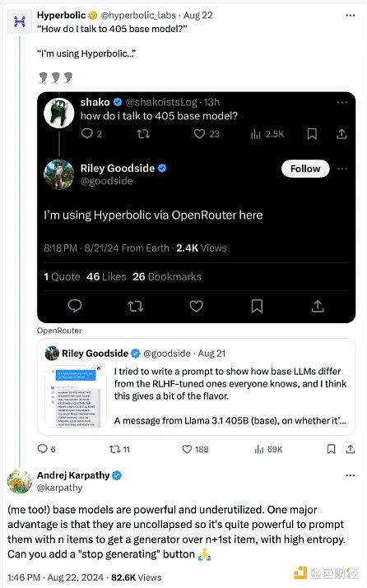367x588 pixels.
Task: Share the Hyperbolic tweet
Action: click(350, 449)
